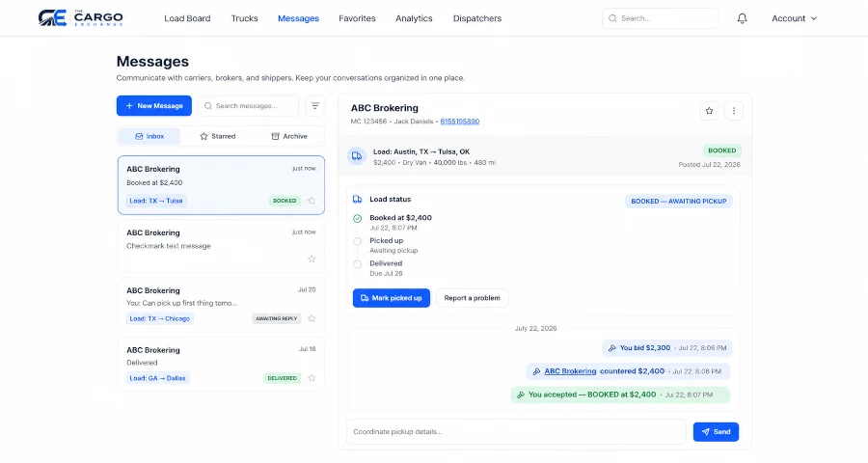Open the Checkmark test message conversation

click(221, 247)
